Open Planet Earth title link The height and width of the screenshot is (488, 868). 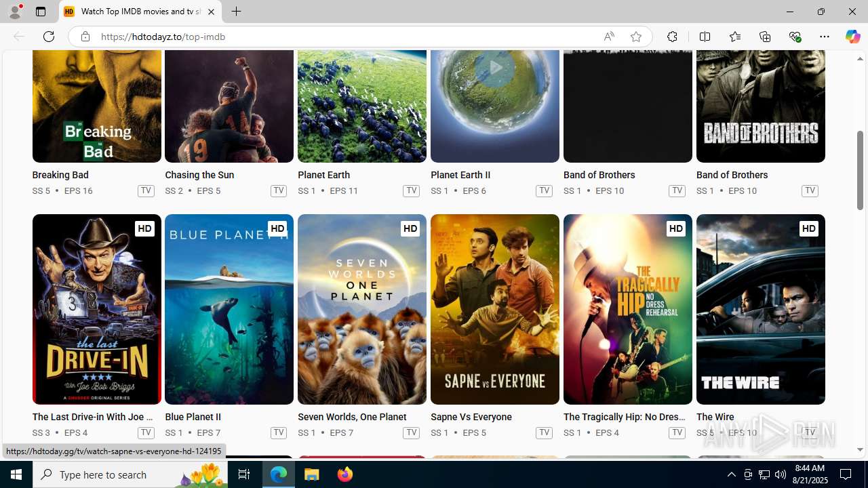[323, 175]
